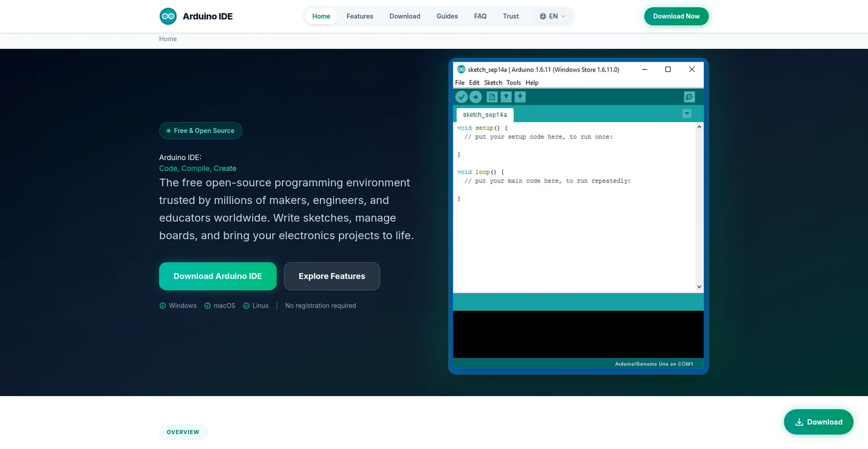Viewport: 868px width, 449px height.
Task: Click 'Arduino/Genuino Uno on COM1' status text
Action: (654, 364)
